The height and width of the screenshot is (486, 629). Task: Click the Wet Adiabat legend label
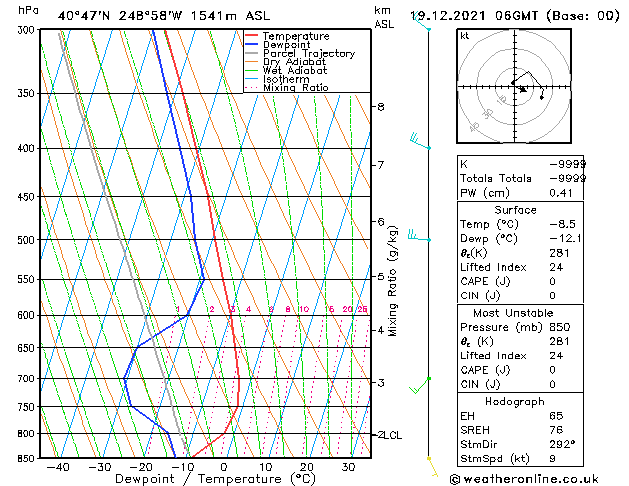click(x=295, y=71)
